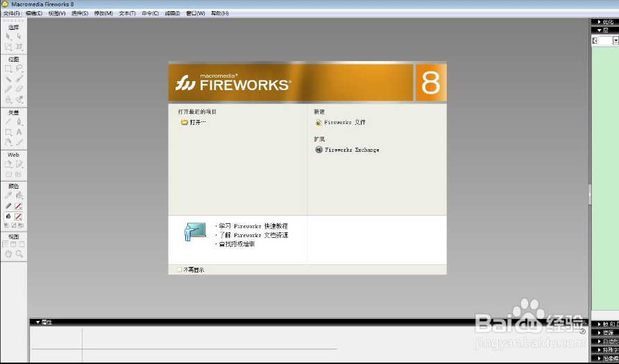Image resolution: width=619 pixels, height=364 pixels.
Task: Switch to standard screen mode
Action: 6,245
